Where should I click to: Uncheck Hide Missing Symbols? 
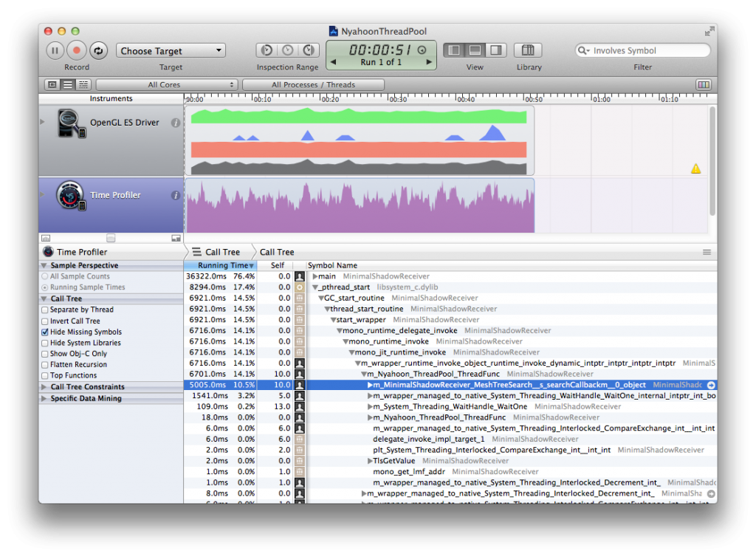(x=45, y=332)
